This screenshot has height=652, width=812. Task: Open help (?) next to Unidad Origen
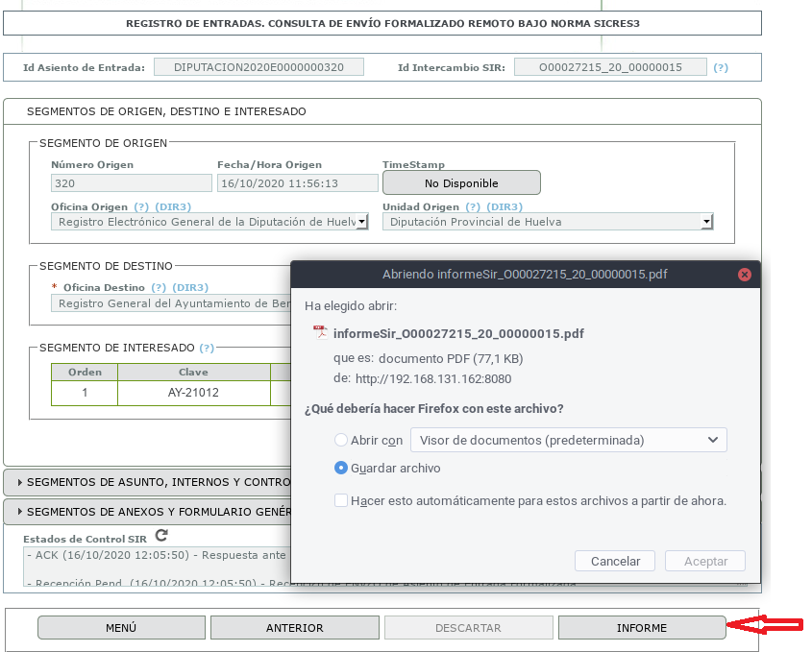[x=473, y=206]
